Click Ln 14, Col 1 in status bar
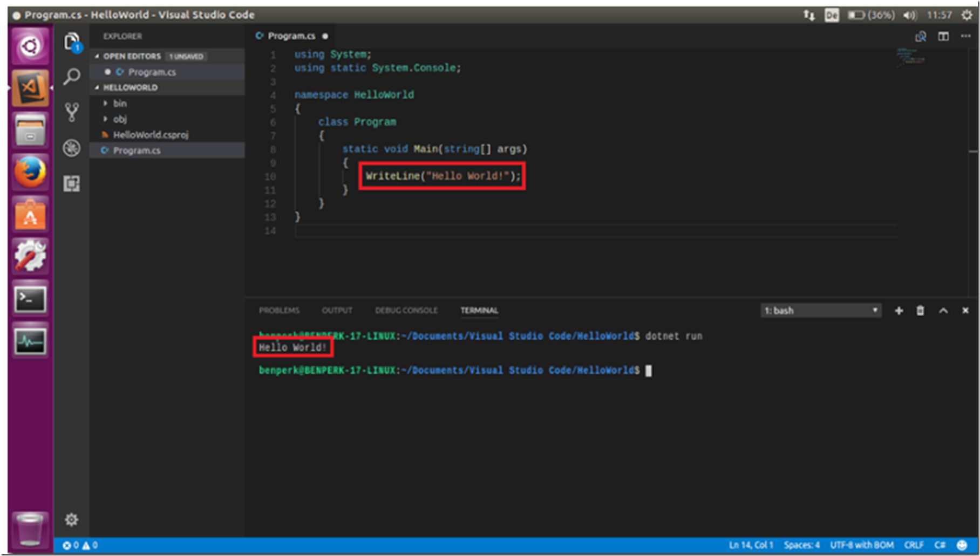Viewport: 980px width, 556px height. [751, 545]
